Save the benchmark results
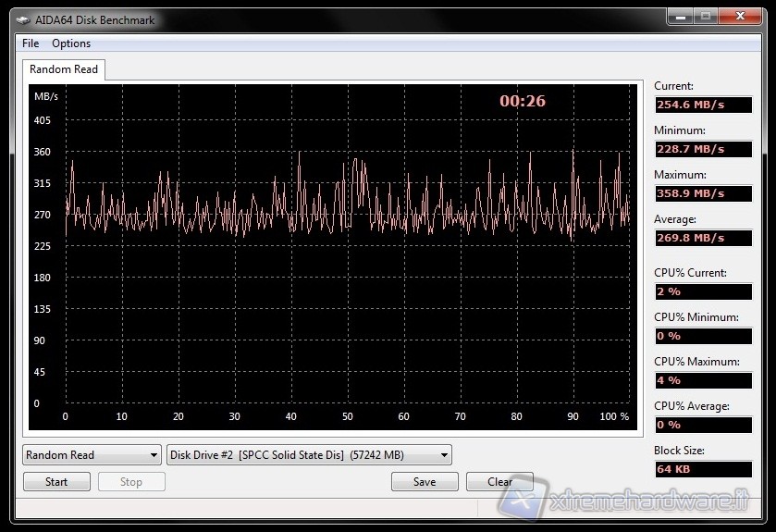This screenshot has width=776, height=532. 425,482
